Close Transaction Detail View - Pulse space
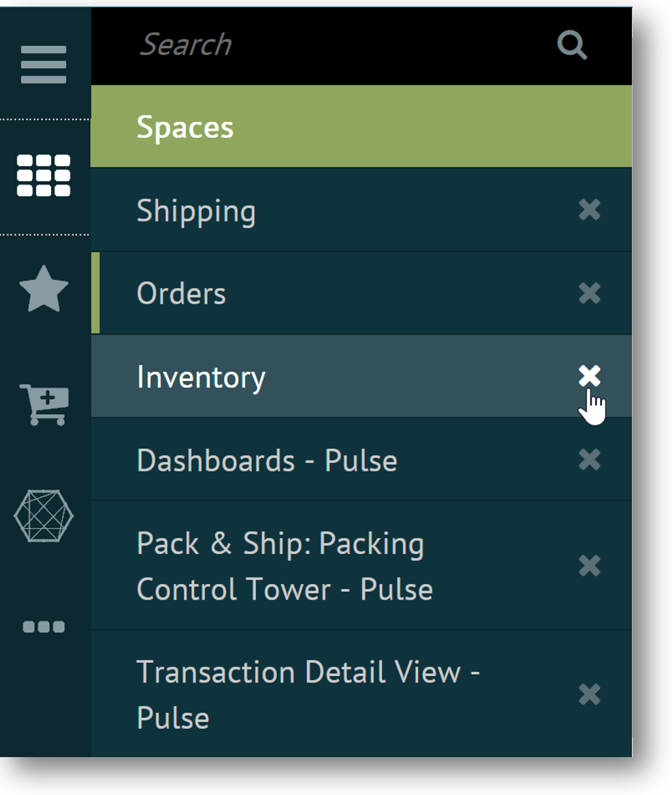 point(589,694)
